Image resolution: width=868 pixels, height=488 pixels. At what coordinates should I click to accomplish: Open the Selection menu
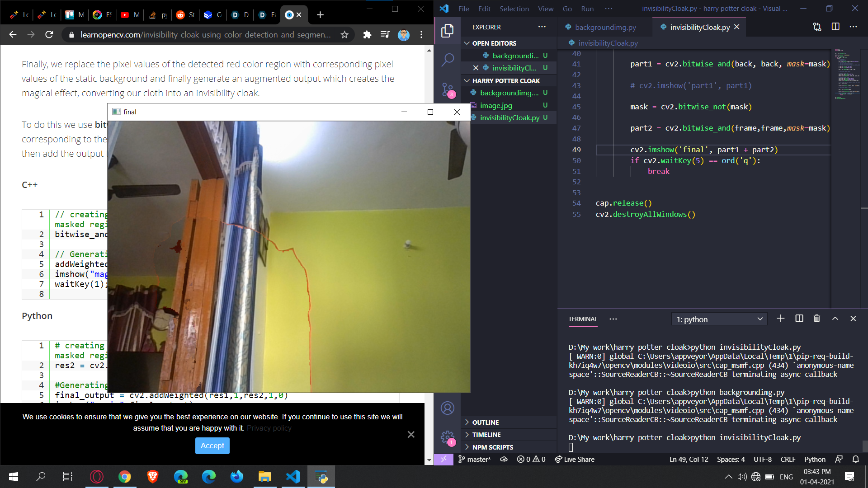(514, 9)
